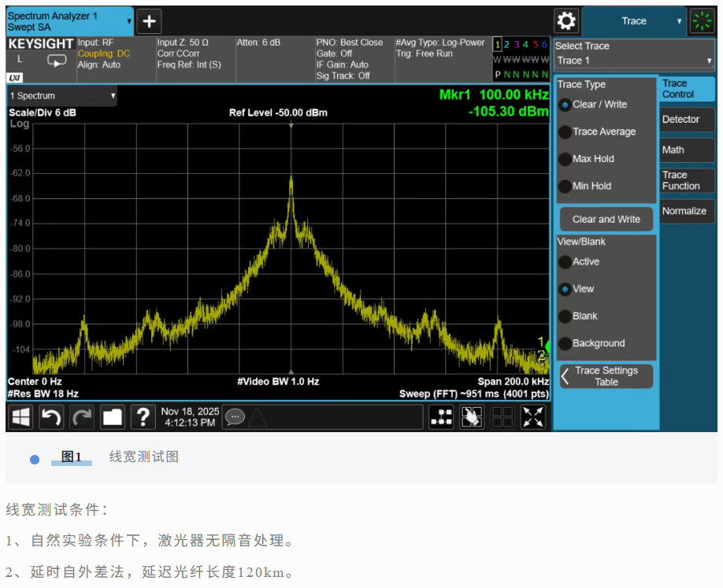Switch to the Math tab
The image size is (723, 588).
coord(685,150)
